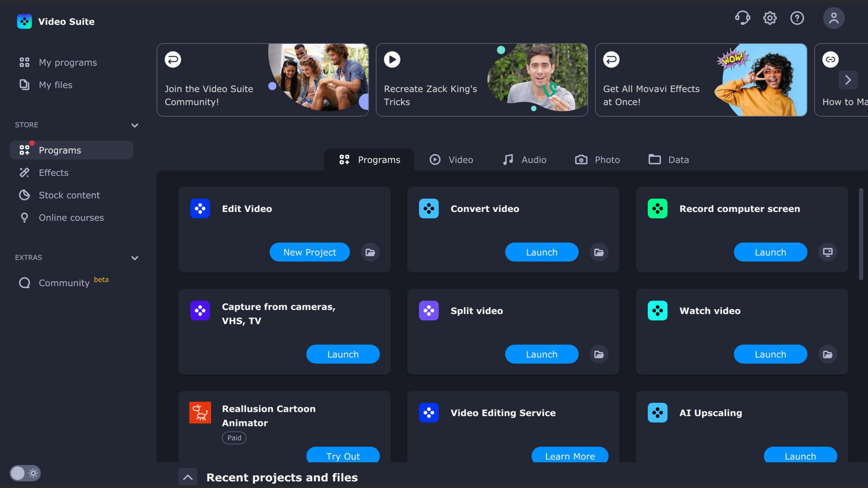Click Learn More for Video Editing Service
The height and width of the screenshot is (488, 868).
[x=570, y=455]
